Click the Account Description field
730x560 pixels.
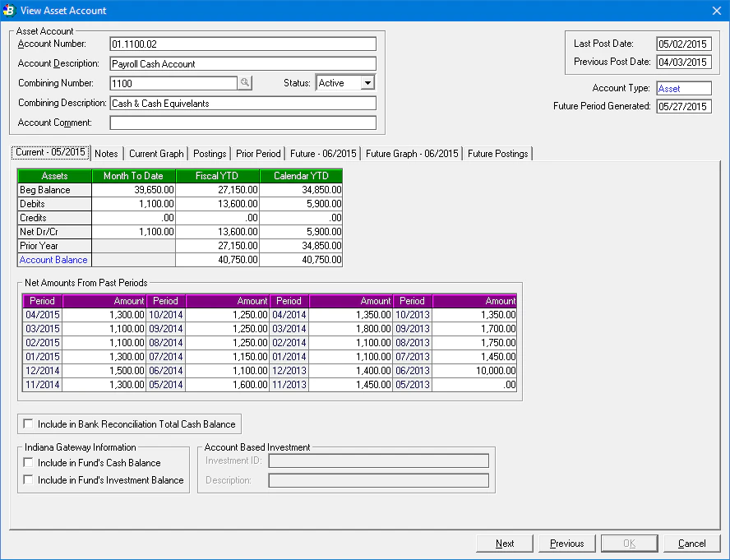click(x=243, y=63)
